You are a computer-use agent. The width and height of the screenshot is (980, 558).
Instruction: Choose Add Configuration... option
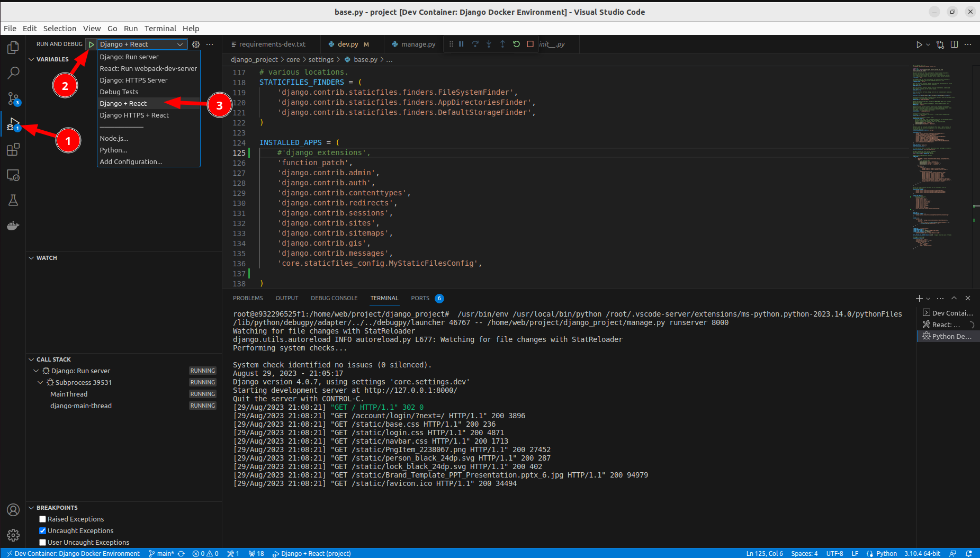149,161
